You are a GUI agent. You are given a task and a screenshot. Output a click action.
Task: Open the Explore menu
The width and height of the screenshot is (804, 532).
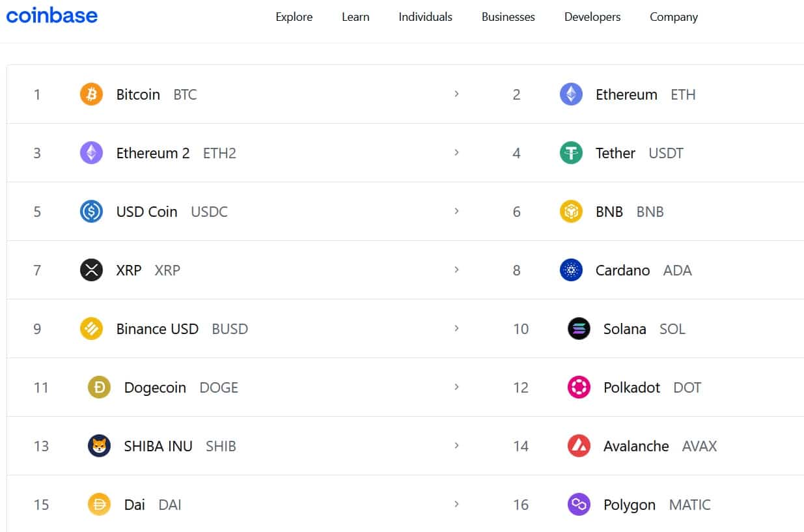click(294, 17)
